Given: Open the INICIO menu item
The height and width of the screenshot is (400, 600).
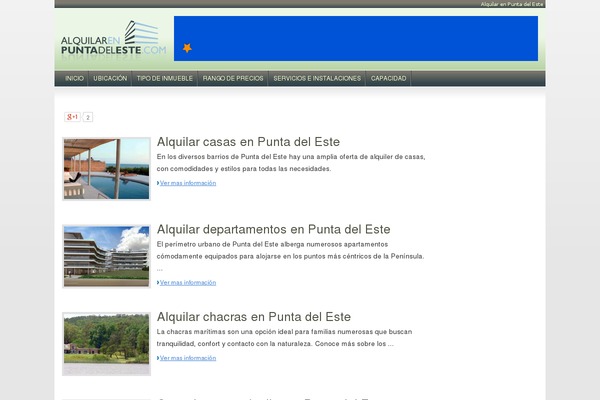Looking at the screenshot, I should click(x=74, y=78).
